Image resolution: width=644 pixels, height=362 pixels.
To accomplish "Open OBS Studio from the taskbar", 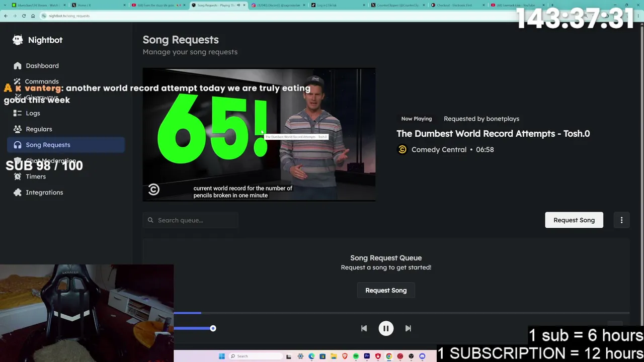I will tap(411, 356).
